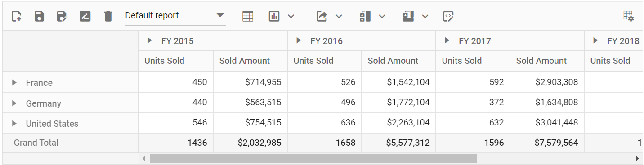The image size is (644, 165).
Task: Select Grand Total cell 1658
Action: click(x=324, y=143)
